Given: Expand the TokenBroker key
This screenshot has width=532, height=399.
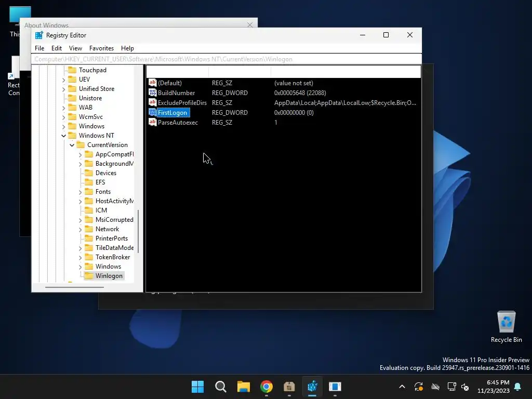Looking at the screenshot, I should click(80, 258).
